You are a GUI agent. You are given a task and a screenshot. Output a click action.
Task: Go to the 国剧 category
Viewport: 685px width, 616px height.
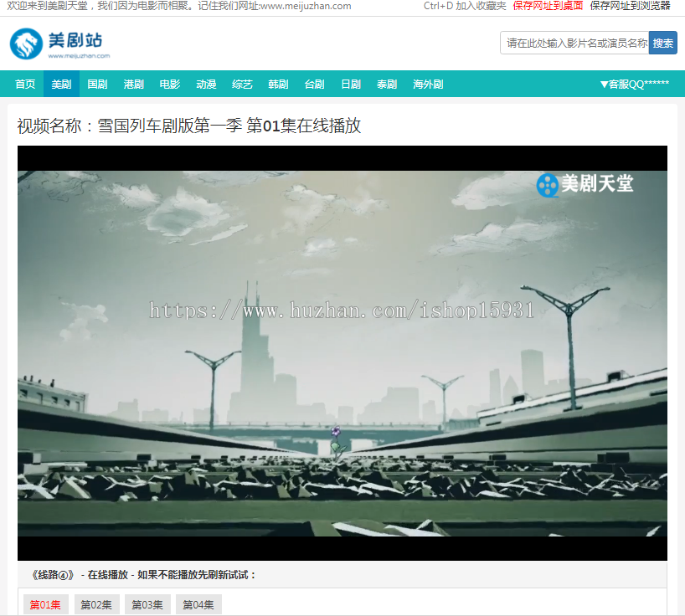pos(97,84)
